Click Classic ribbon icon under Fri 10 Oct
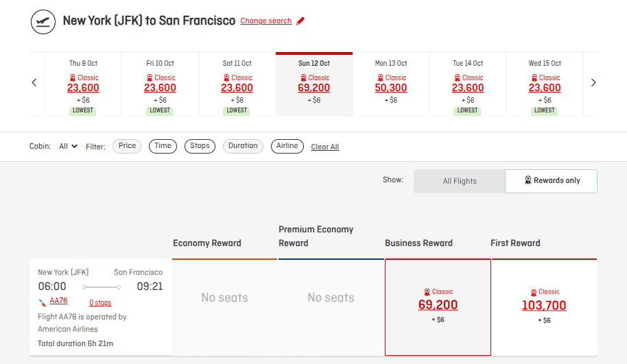Viewport: 627px width, 364px height. click(x=150, y=77)
